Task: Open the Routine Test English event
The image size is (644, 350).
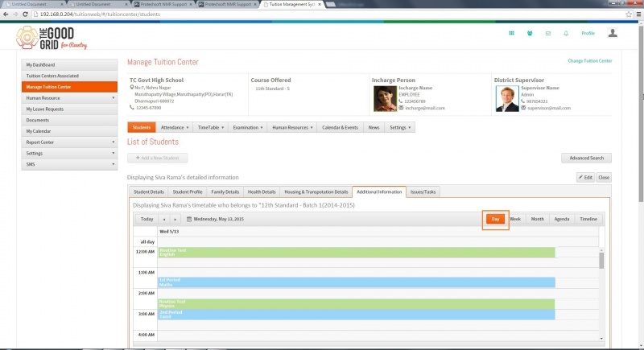Action: click(x=357, y=253)
